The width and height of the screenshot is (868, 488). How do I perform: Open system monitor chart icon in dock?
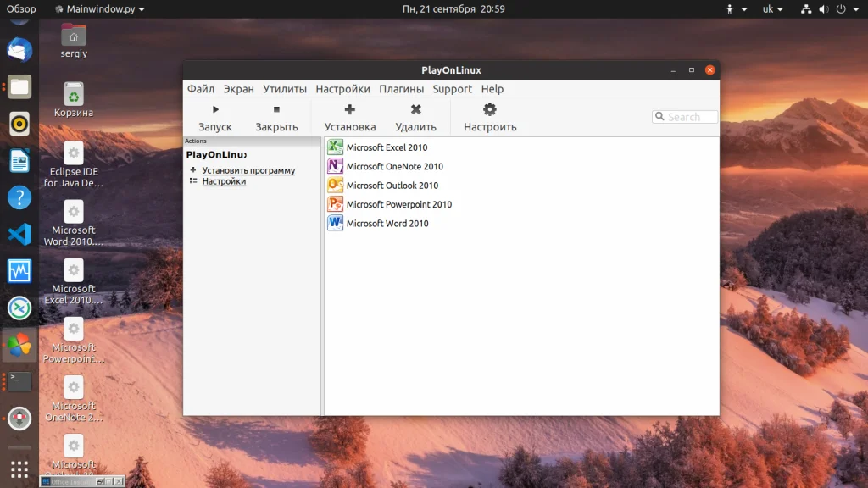(19, 271)
